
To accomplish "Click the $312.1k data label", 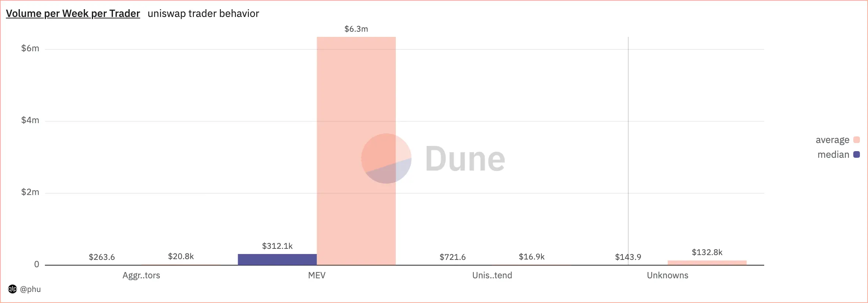I will pyautogui.click(x=277, y=246).
